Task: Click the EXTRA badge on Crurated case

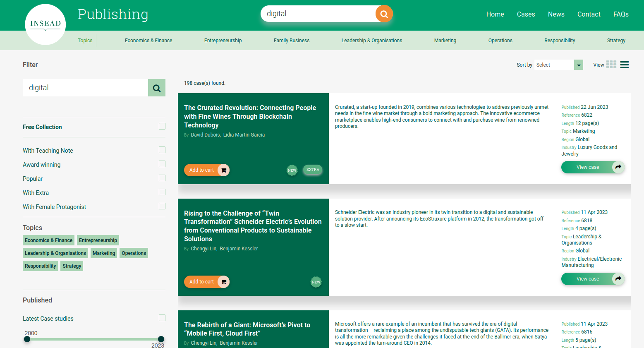Action: click(313, 170)
